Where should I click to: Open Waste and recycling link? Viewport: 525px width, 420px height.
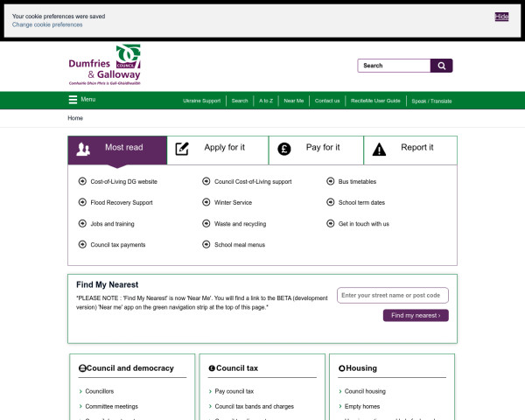pyautogui.click(x=240, y=224)
